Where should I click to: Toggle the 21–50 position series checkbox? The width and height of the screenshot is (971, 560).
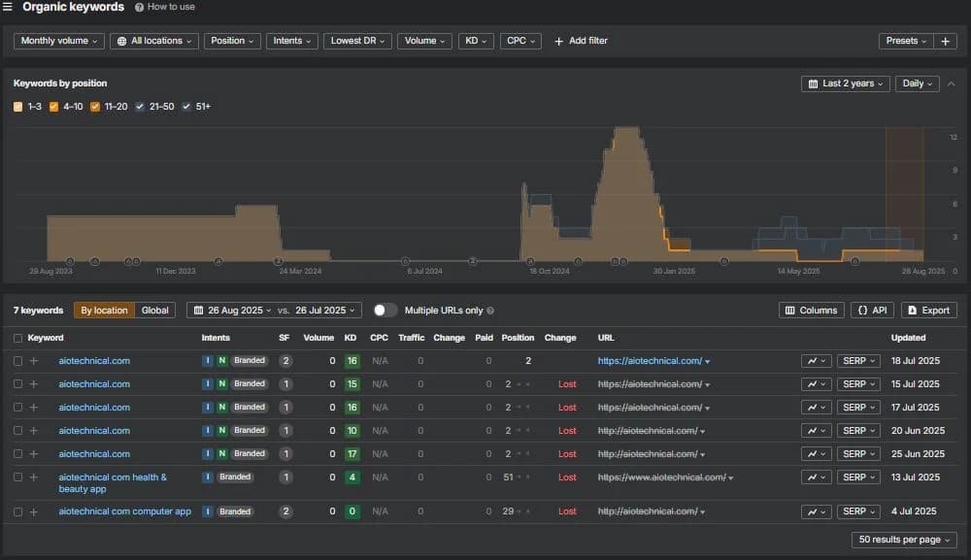pyautogui.click(x=140, y=107)
